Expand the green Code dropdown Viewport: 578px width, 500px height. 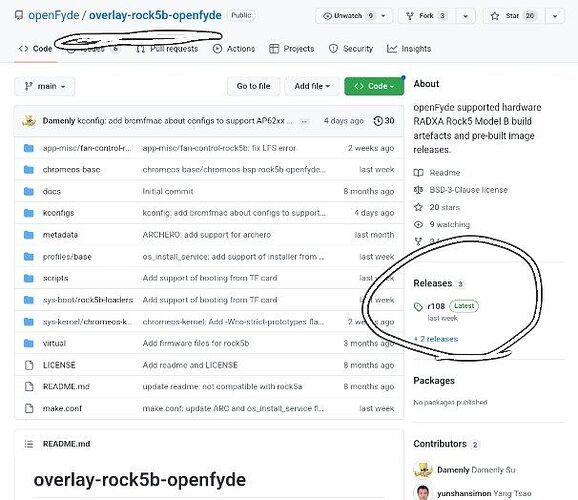374,86
